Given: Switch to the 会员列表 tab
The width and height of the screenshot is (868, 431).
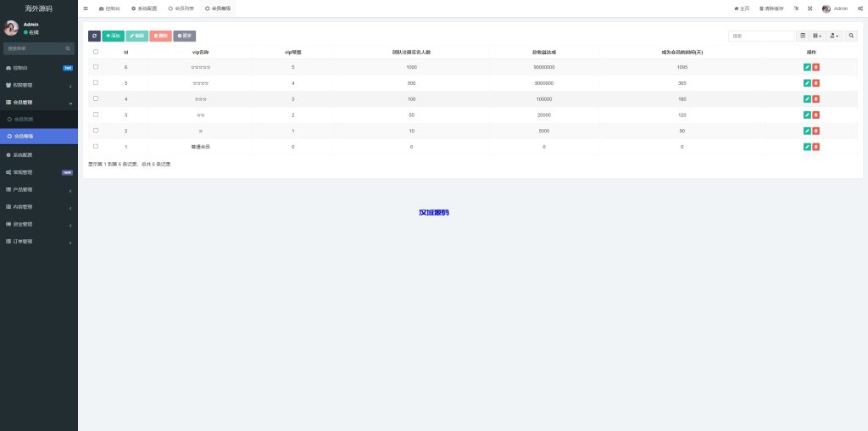Looking at the screenshot, I should point(181,8).
